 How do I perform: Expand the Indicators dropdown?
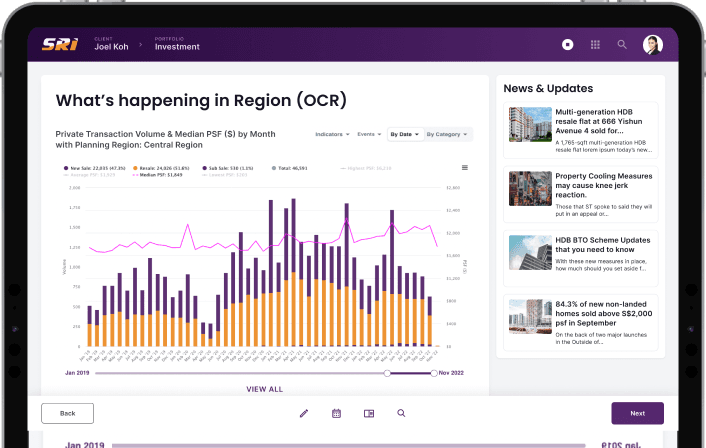click(x=332, y=134)
